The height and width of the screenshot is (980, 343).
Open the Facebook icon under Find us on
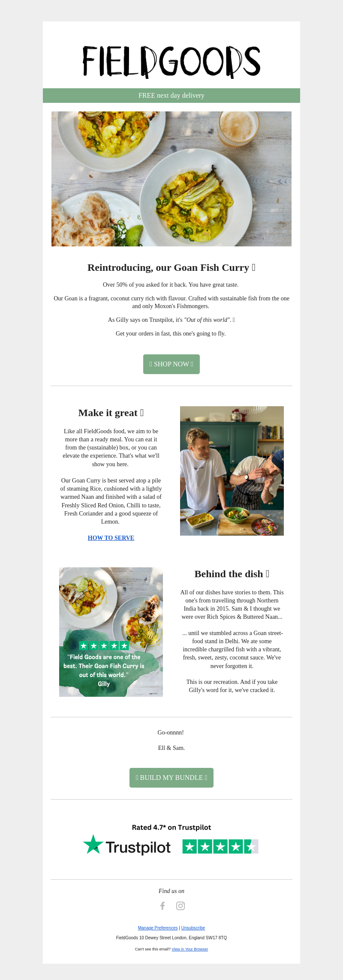coord(162,905)
